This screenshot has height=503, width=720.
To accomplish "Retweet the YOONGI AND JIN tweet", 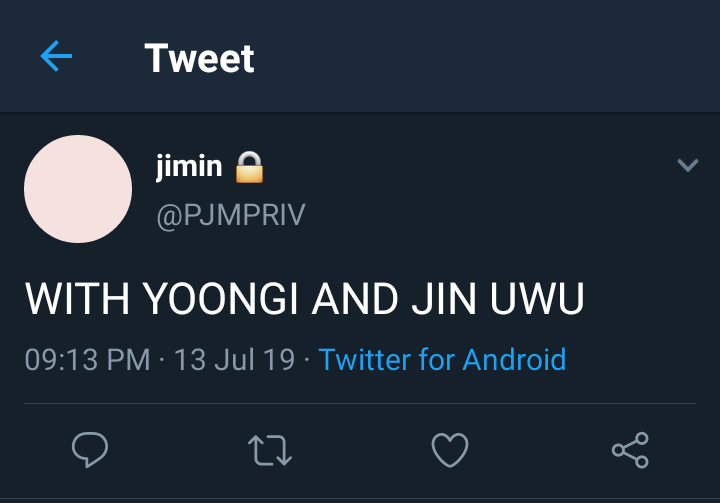I will coord(270,450).
